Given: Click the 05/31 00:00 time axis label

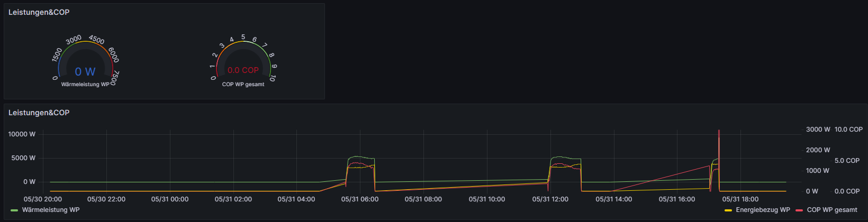Looking at the screenshot, I should pyautogui.click(x=170, y=199).
